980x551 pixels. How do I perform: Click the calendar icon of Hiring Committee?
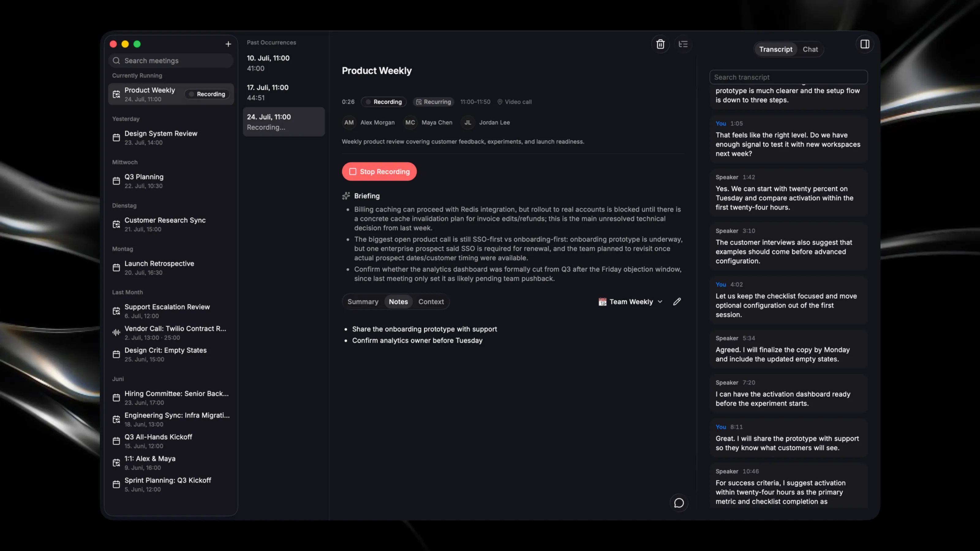[x=116, y=398]
